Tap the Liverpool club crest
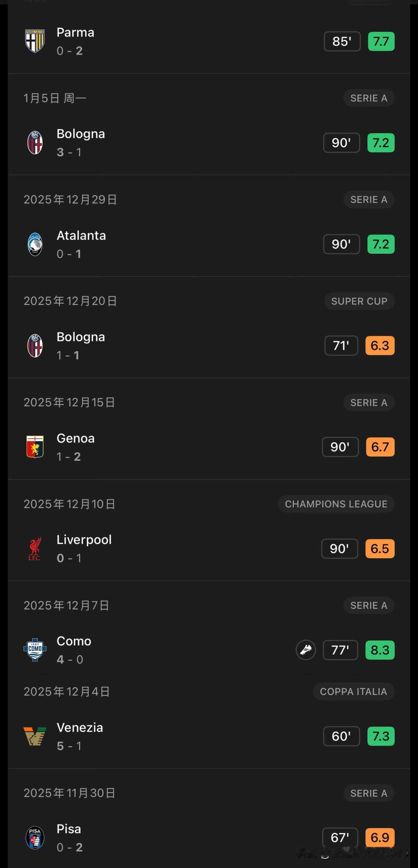 (x=35, y=549)
